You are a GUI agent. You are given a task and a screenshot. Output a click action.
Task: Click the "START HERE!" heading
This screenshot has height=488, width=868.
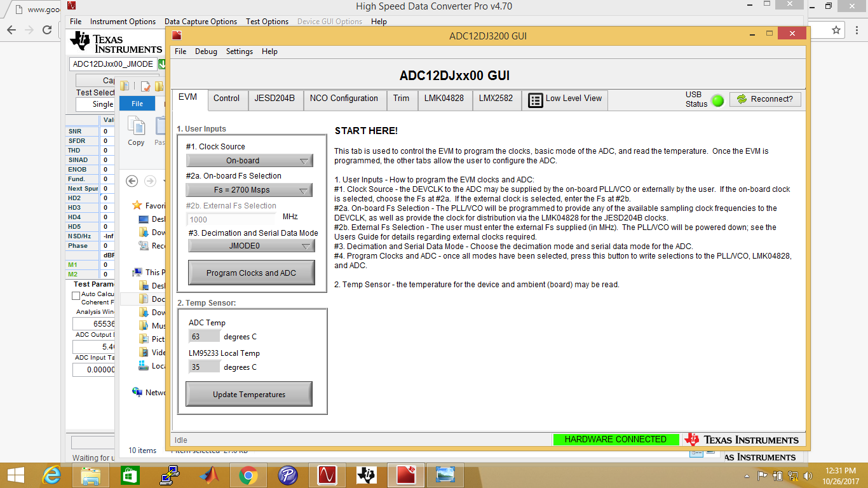366,131
